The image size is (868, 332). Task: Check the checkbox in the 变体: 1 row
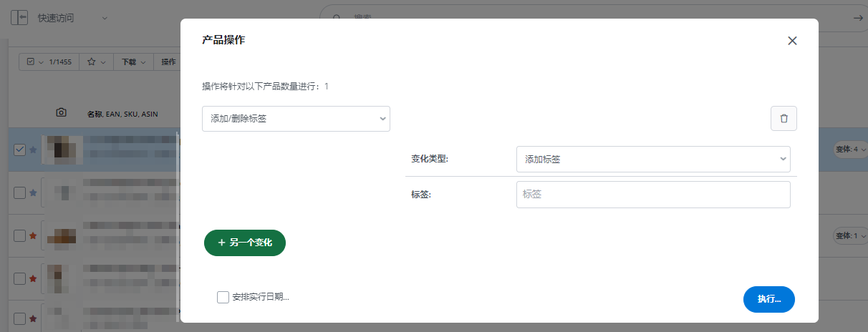[20, 235]
